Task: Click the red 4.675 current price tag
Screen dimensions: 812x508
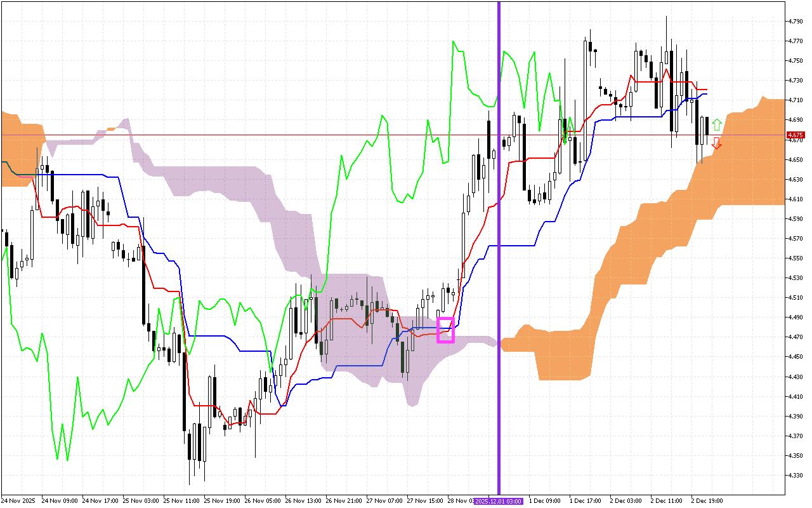Action: pyautogui.click(x=795, y=135)
